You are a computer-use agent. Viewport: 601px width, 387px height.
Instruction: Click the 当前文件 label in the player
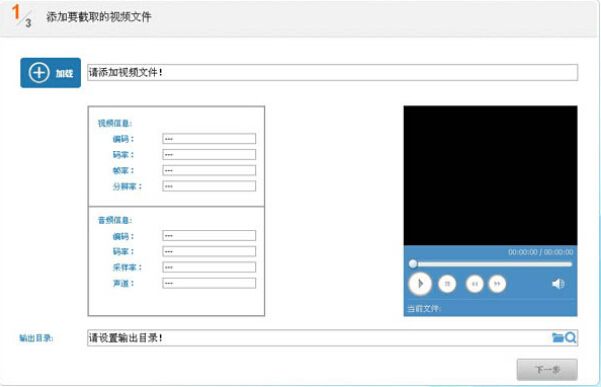click(x=424, y=308)
